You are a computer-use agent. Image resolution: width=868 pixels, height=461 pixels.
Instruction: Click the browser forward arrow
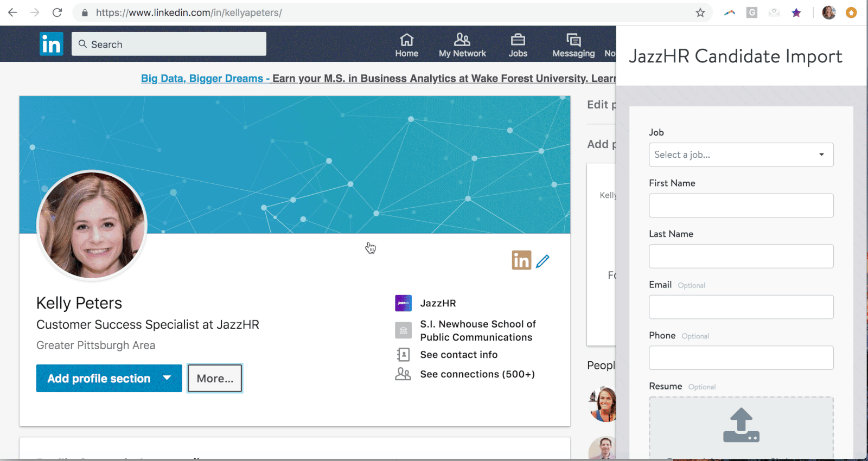tap(35, 12)
